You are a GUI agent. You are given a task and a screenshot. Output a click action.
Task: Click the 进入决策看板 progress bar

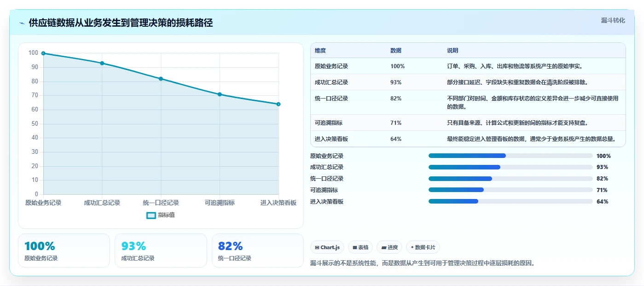pyautogui.click(x=511, y=201)
